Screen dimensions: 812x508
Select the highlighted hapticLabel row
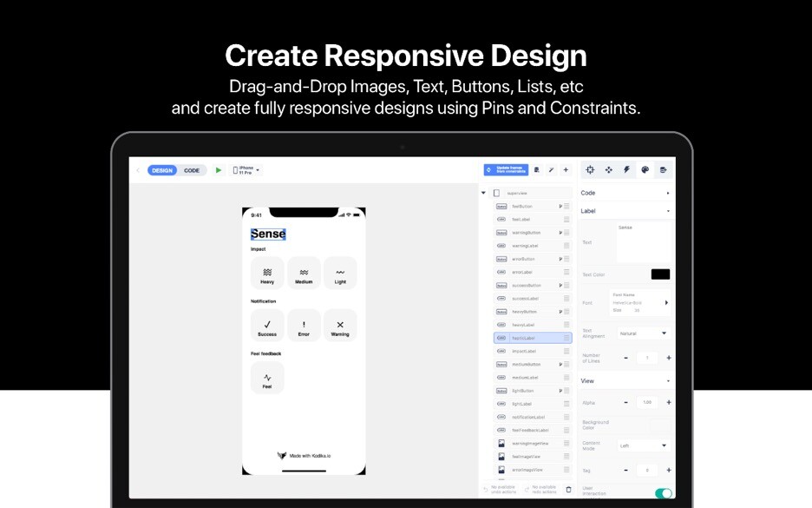[533, 338]
